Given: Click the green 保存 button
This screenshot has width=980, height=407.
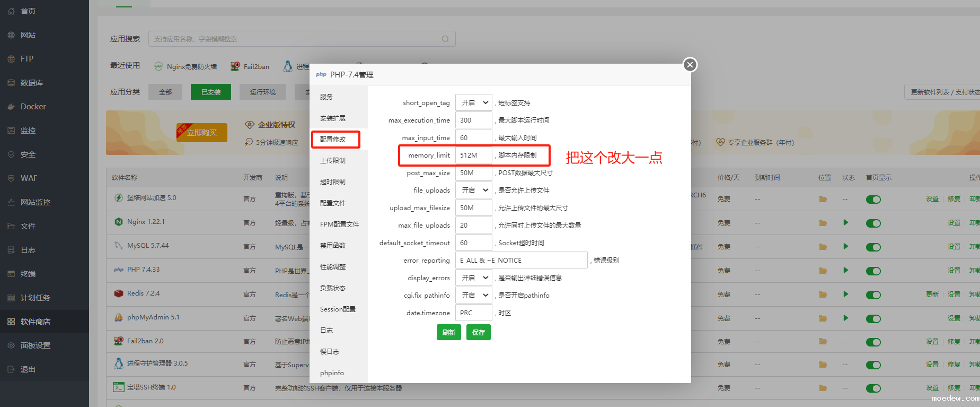Looking at the screenshot, I should pos(478,332).
